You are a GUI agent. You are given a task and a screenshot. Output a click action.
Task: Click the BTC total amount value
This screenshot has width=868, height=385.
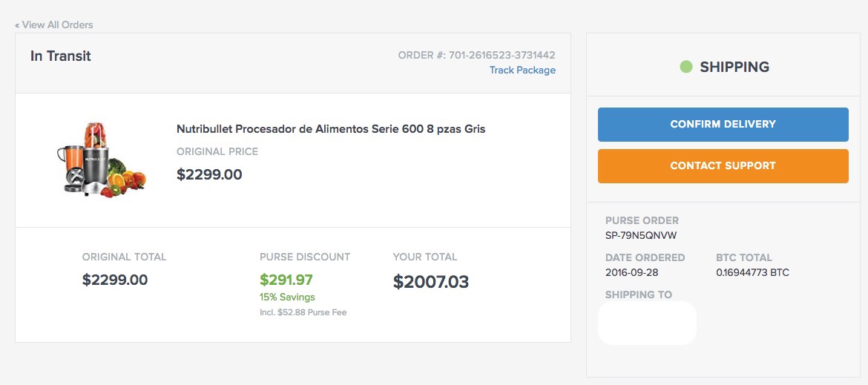[x=752, y=272]
